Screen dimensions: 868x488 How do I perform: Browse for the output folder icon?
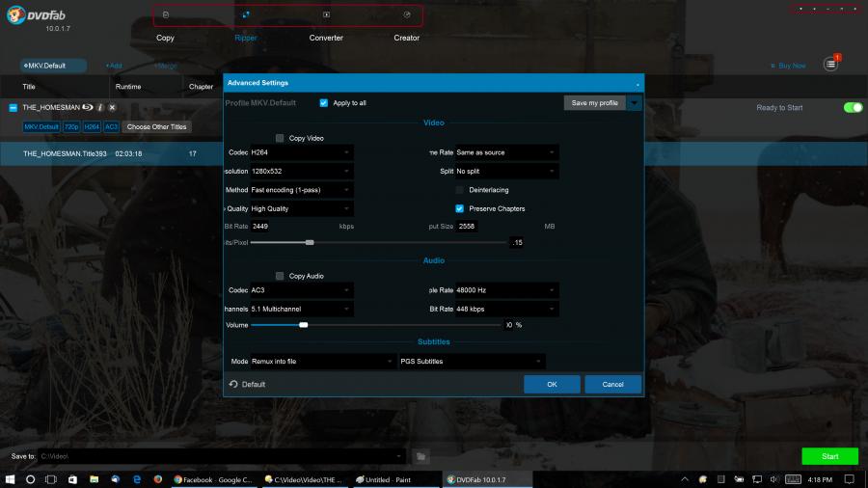click(x=420, y=456)
